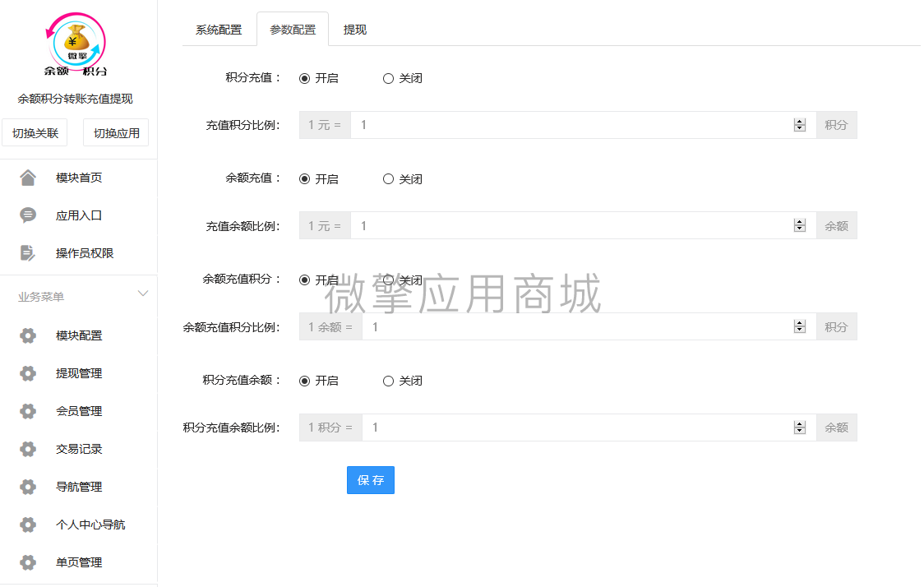The image size is (924, 587).
Task: Open 操作员权限 via its document icon
Action: coord(28,252)
